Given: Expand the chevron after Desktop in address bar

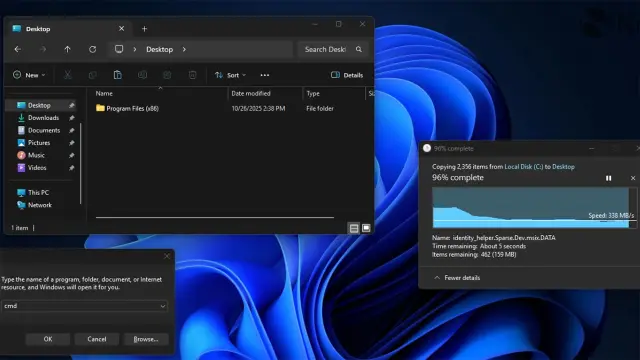Looking at the screenshot, I should click(184, 49).
